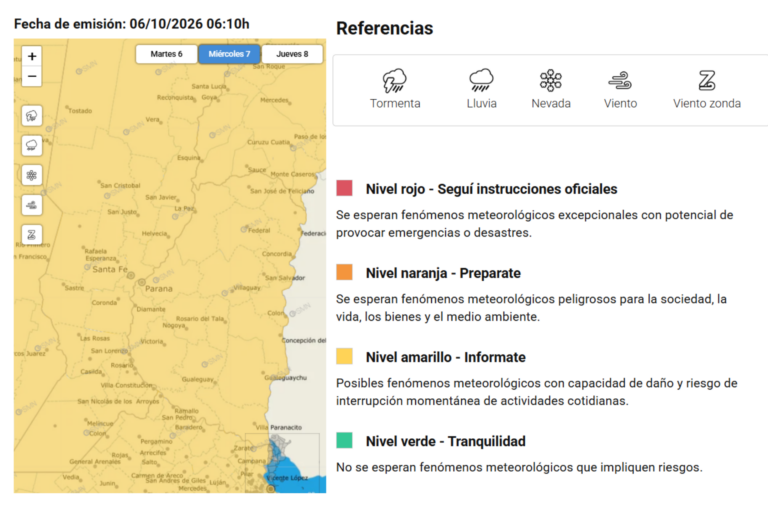This screenshot has height=512, width=768.
Task: Click the Referencias heading
Action: coord(384,28)
